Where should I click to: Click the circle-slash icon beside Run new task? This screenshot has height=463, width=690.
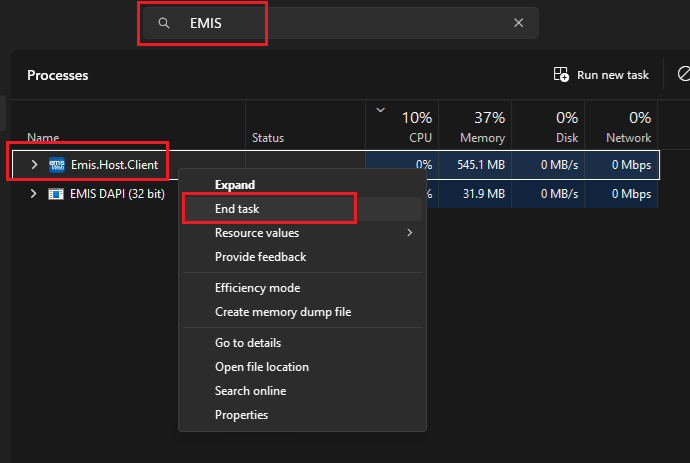684,75
